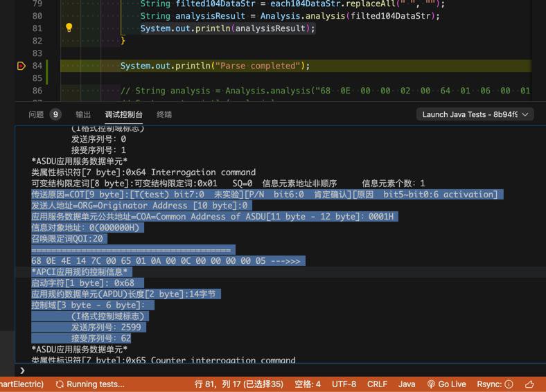Click the Go Live broadcast icon
Image resolution: width=546 pixels, height=392 pixels.
click(x=431, y=384)
